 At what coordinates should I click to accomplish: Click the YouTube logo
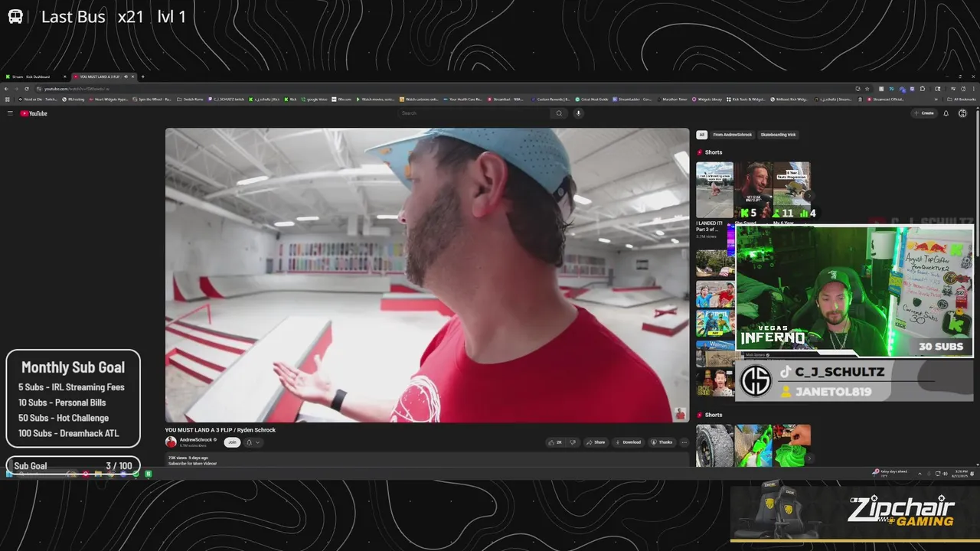[x=34, y=113]
